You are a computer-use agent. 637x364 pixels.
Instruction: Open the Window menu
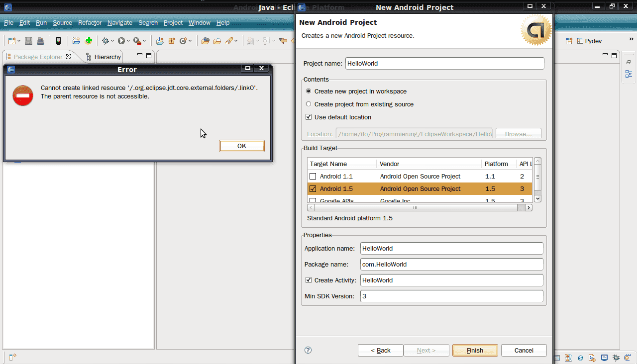point(199,23)
